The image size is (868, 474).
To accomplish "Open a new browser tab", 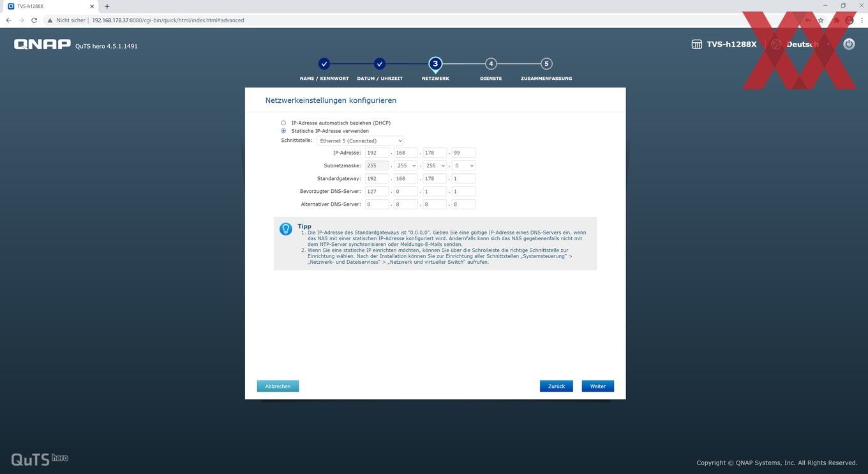I will tap(107, 6).
